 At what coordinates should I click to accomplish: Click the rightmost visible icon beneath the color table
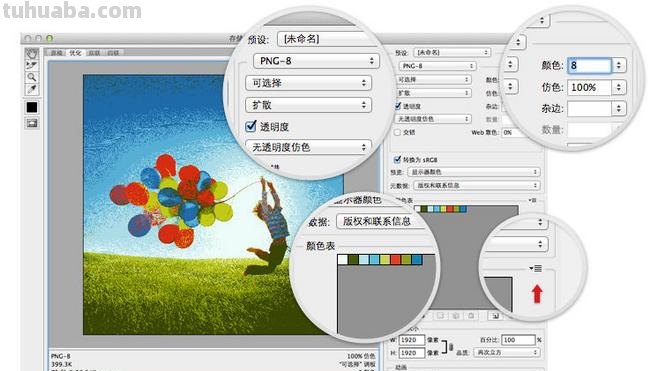click(496, 316)
